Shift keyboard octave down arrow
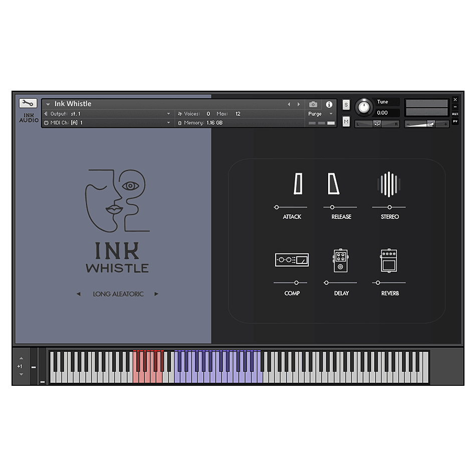Viewport: 476px width, 476px height. (x=21, y=374)
